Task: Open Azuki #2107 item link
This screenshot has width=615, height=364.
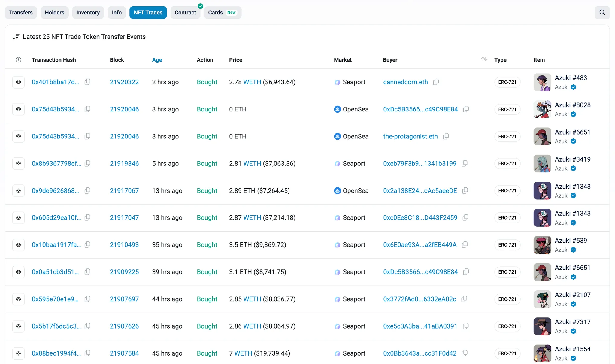Action: pyautogui.click(x=573, y=295)
